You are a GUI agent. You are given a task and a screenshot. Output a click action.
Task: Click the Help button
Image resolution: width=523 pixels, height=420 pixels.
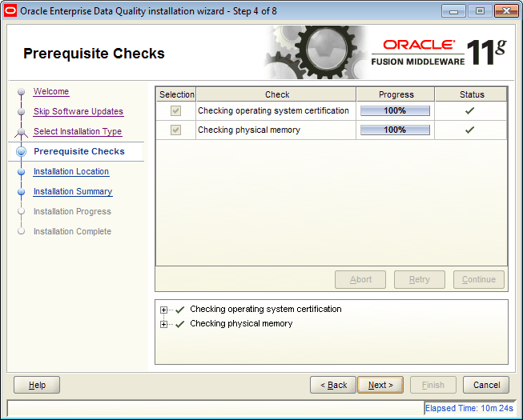pos(37,385)
